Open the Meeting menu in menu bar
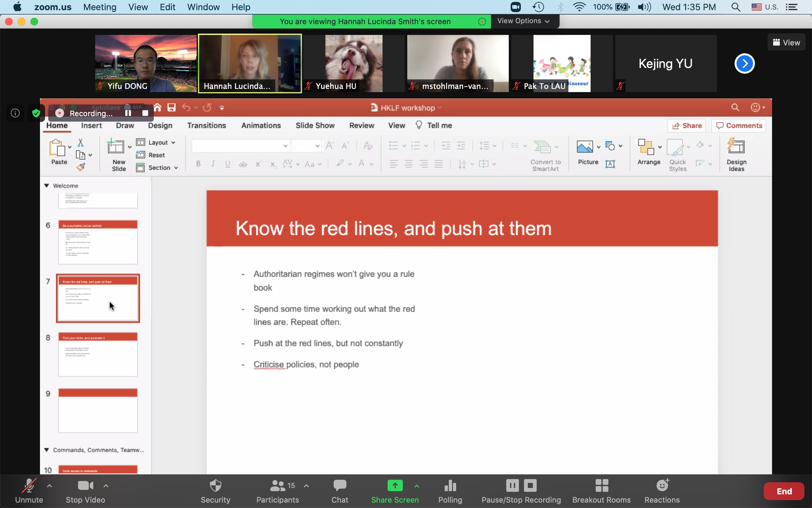This screenshot has width=812, height=508. point(100,7)
